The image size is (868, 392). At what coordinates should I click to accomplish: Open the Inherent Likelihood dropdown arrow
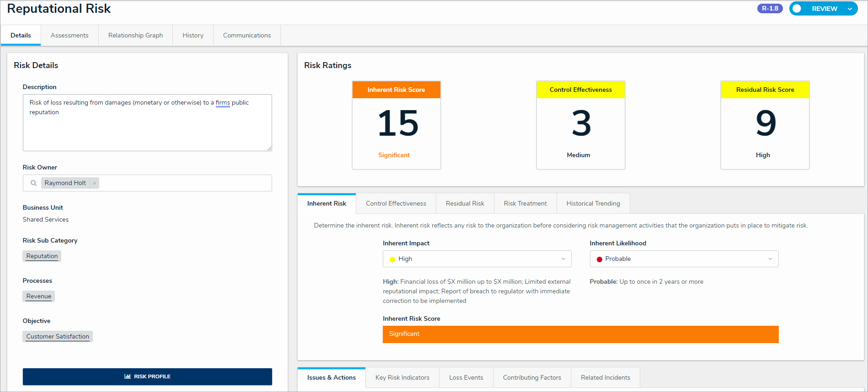pyautogui.click(x=770, y=259)
